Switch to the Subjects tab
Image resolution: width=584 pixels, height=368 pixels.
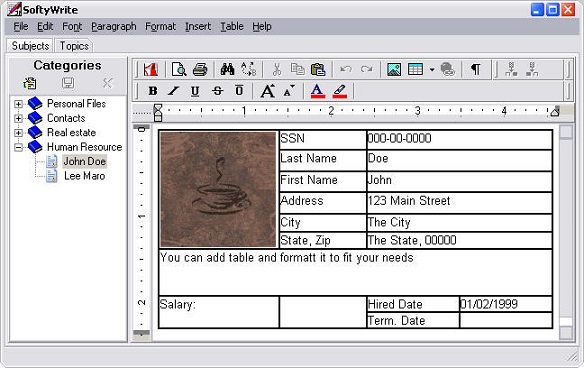point(30,46)
